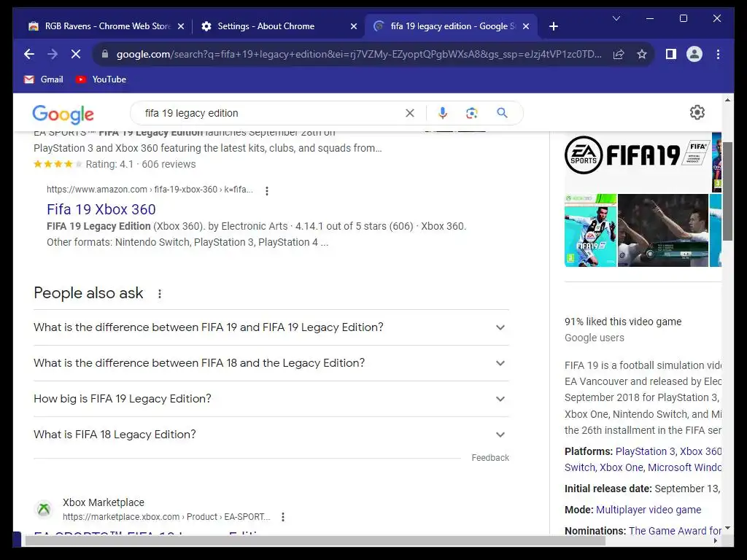
Task: Close the Settings tab
Action: coord(354,27)
